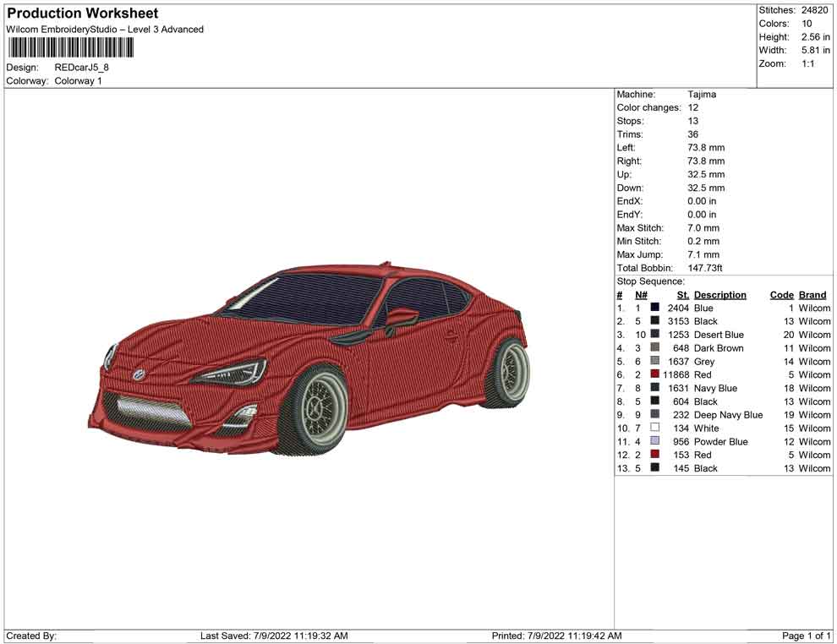
Task: Select the Blue color swatch in stop 1
Action: [x=655, y=308]
